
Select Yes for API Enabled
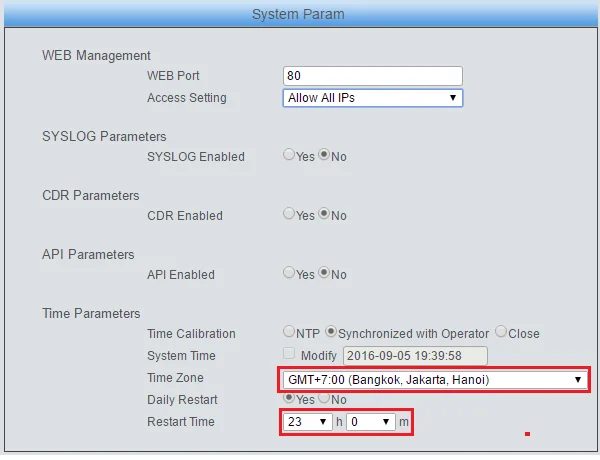coord(289,272)
